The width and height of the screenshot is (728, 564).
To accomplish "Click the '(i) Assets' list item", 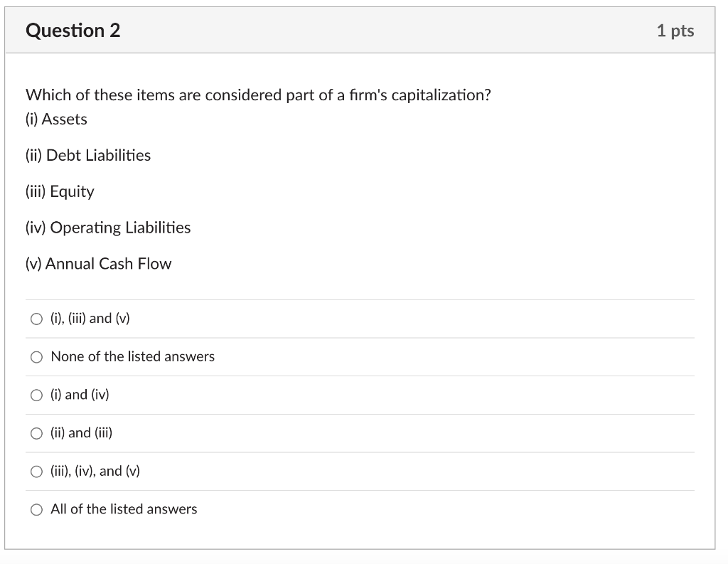I will (x=56, y=119).
